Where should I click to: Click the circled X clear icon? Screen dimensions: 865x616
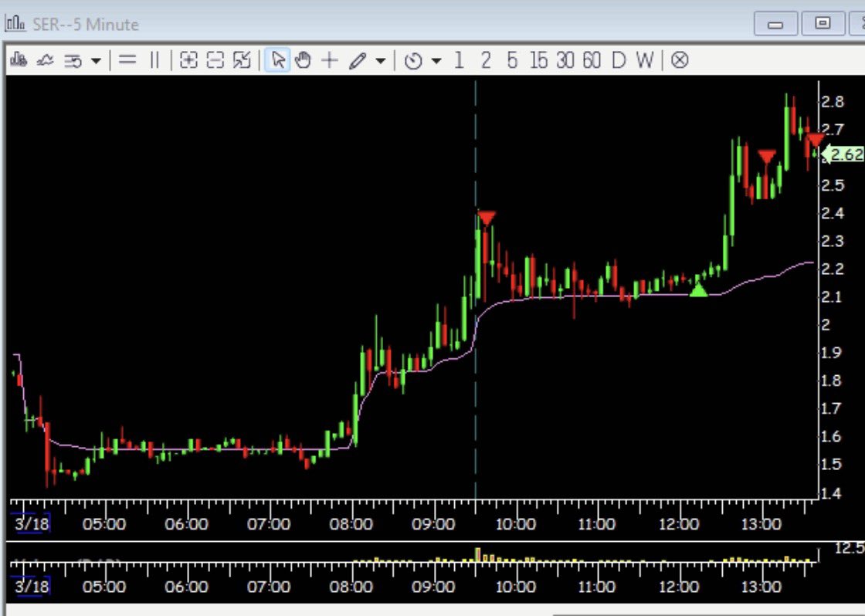[680, 60]
